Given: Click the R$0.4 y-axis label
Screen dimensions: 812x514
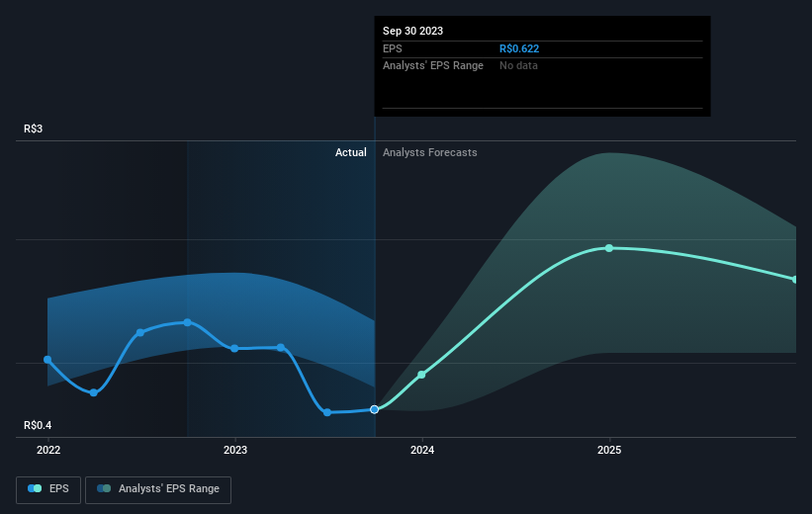Looking at the screenshot, I should click(x=38, y=425).
